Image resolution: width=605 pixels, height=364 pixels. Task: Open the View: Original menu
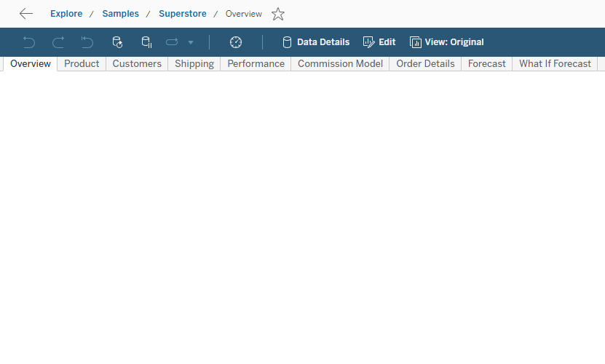[x=446, y=42]
